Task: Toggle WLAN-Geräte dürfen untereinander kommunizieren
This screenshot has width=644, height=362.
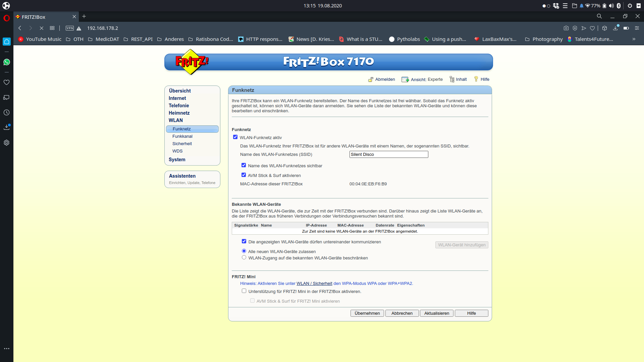Action: [244, 241]
